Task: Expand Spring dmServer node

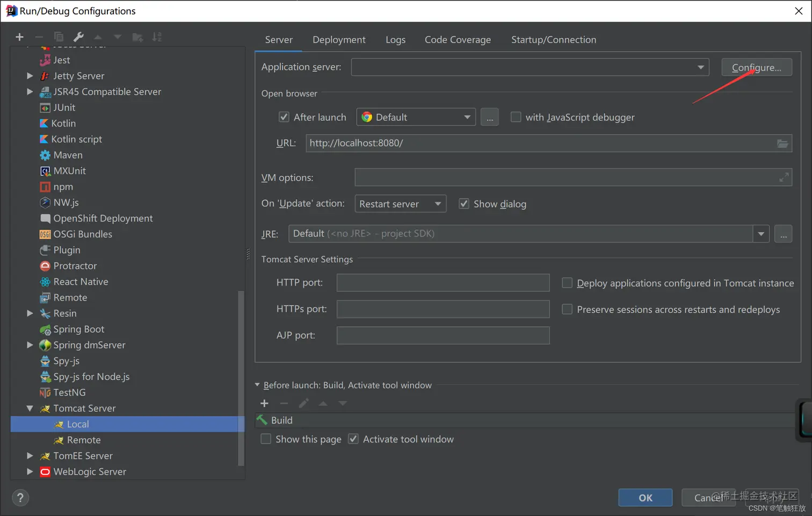Action: click(30, 345)
